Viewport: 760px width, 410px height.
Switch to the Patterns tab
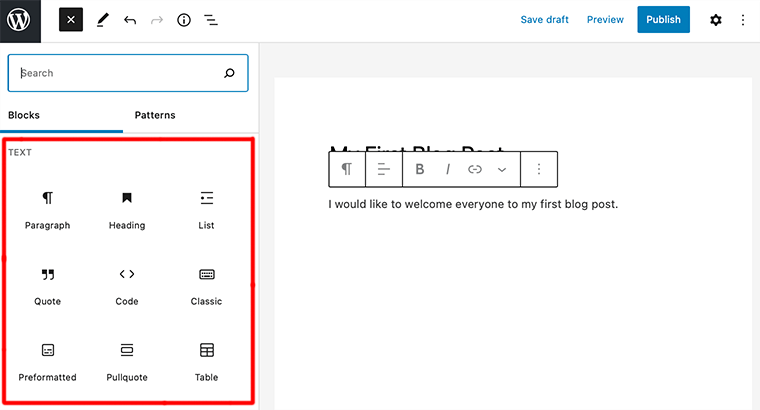pyautogui.click(x=155, y=115)
